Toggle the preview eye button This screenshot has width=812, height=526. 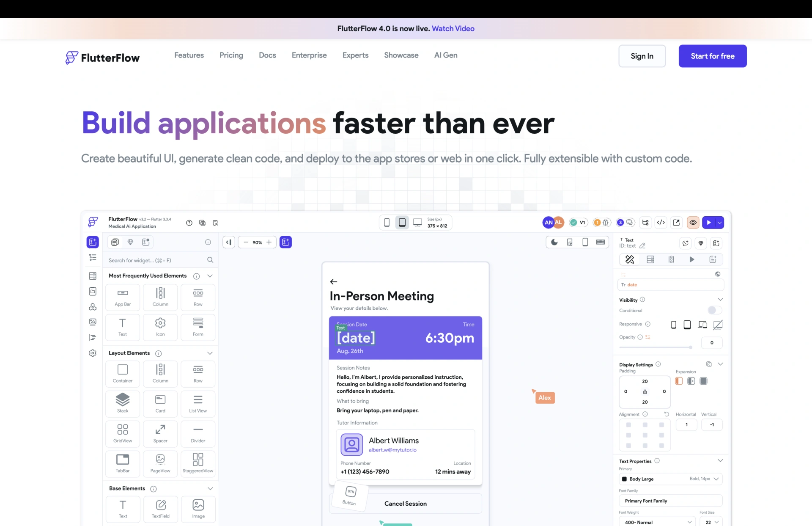pyautogui.click(x=693, y=223)
